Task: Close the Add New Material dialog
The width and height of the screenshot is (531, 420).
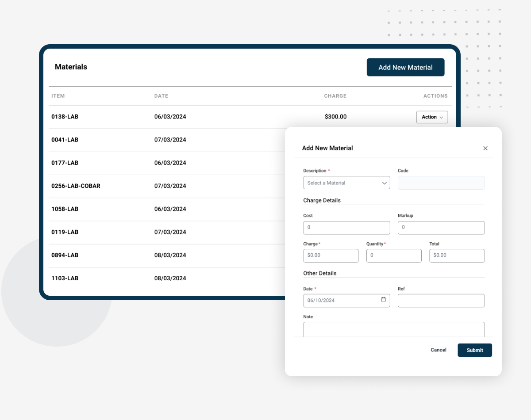Action: 485,149
